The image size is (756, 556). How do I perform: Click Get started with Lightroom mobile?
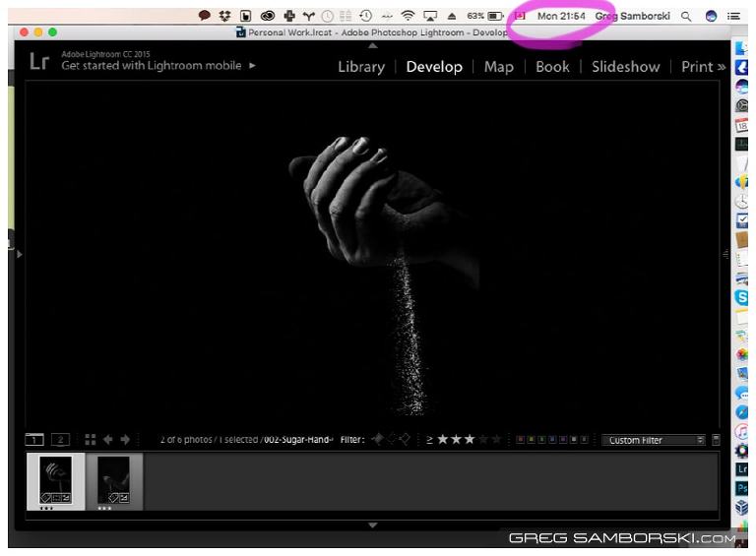point(157,65)
